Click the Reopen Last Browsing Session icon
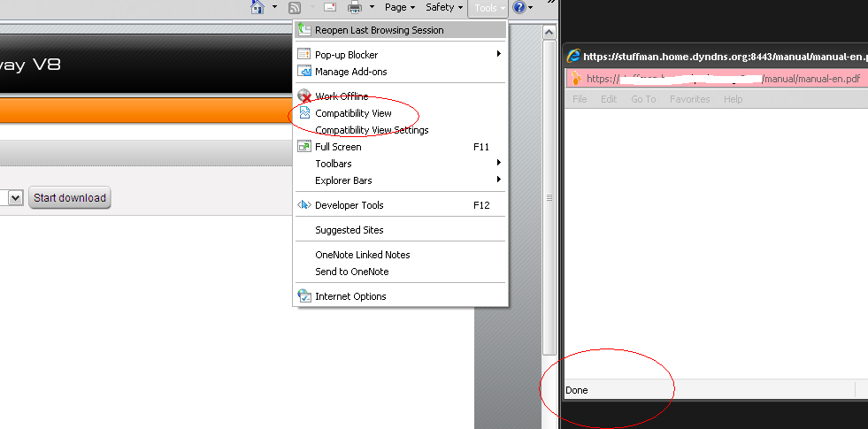This screenshot has width=868, height=429. (x=304, y=29)
